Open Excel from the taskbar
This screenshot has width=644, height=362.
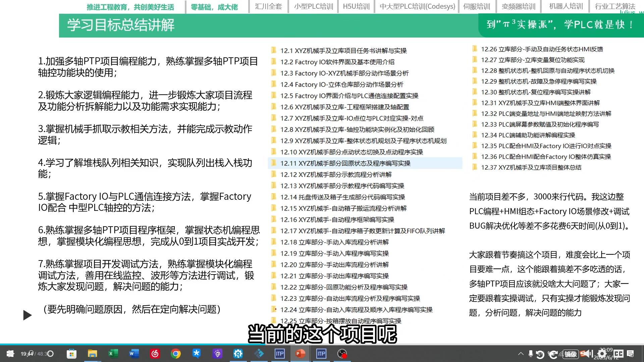click(113, 354)
